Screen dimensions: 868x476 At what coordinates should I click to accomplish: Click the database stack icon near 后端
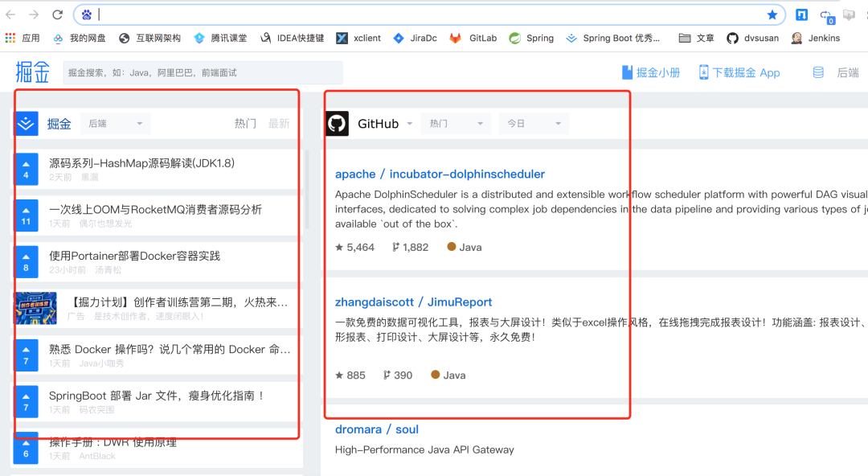tap(818, 72)
